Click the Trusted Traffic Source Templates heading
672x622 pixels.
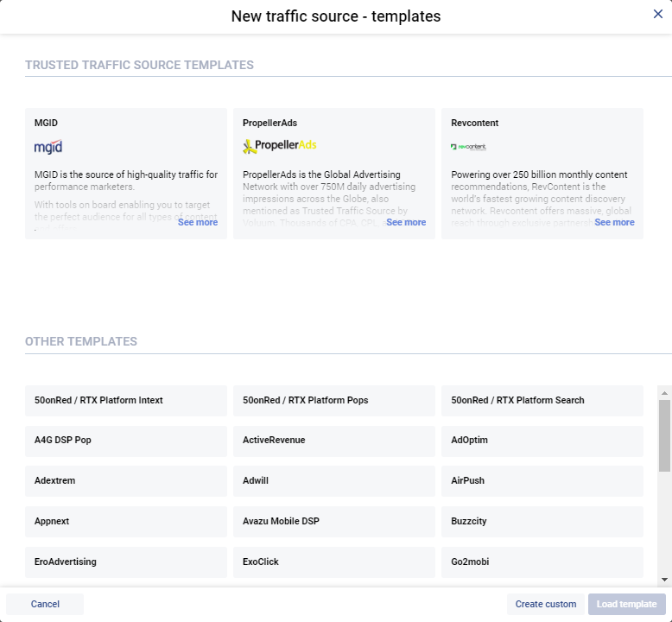point(139,65)
